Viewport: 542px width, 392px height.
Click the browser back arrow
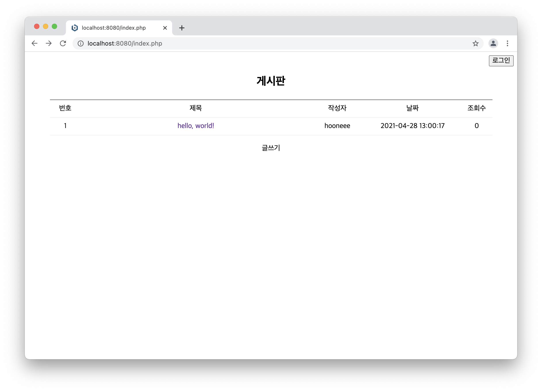tap(35, 43)
